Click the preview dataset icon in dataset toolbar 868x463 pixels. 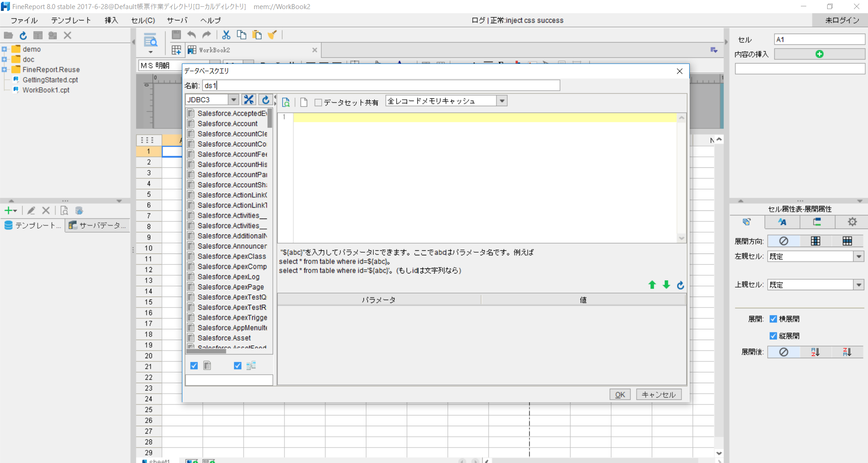pyautogui.click(x=64, y=210)
